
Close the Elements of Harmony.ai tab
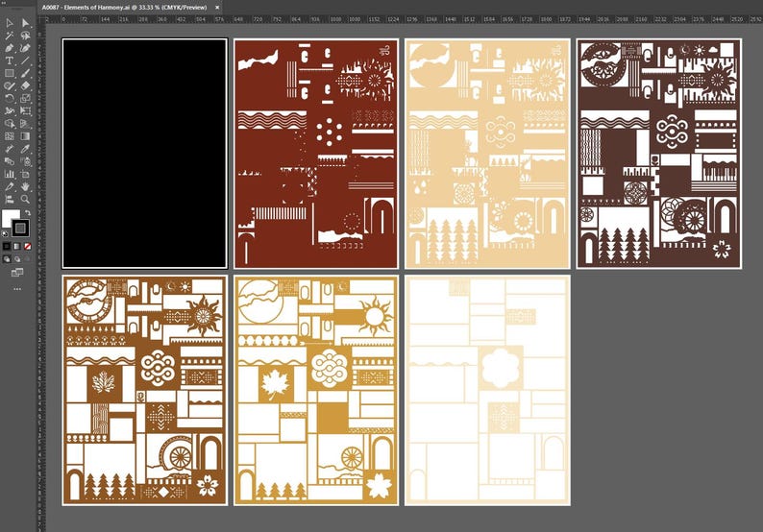(x=217, y=8)
